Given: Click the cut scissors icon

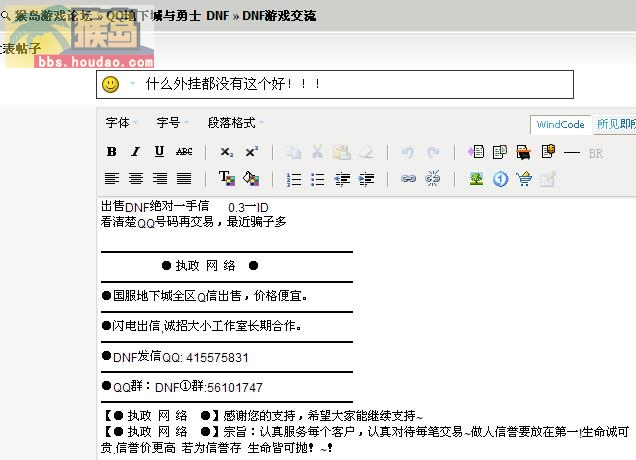Looking at the screenshot, I should click(317, 152).
